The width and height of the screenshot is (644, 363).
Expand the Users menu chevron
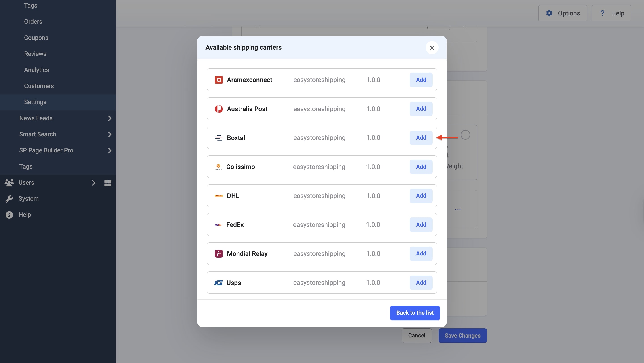93,183
